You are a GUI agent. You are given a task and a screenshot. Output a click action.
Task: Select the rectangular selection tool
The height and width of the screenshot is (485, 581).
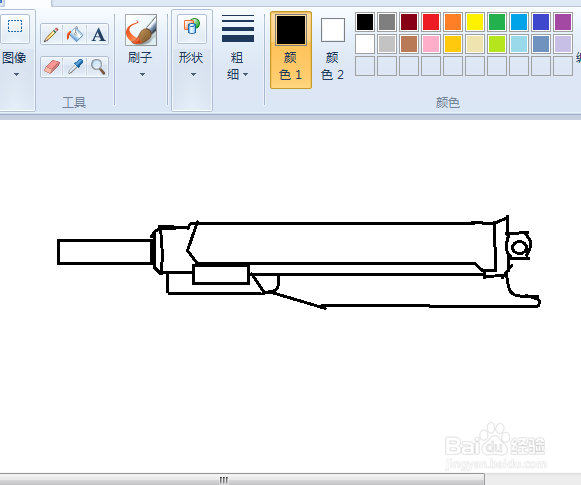tap(15, 27)
